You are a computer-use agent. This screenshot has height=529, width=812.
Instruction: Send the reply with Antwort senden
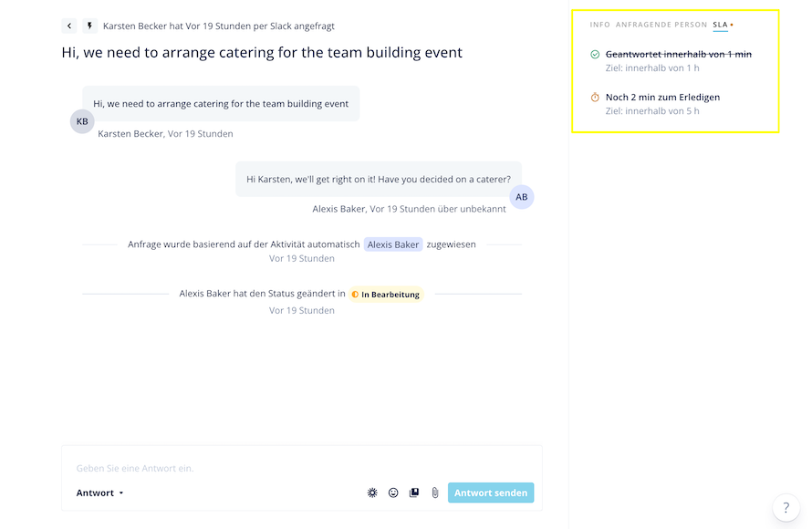[x=491, y=493]
